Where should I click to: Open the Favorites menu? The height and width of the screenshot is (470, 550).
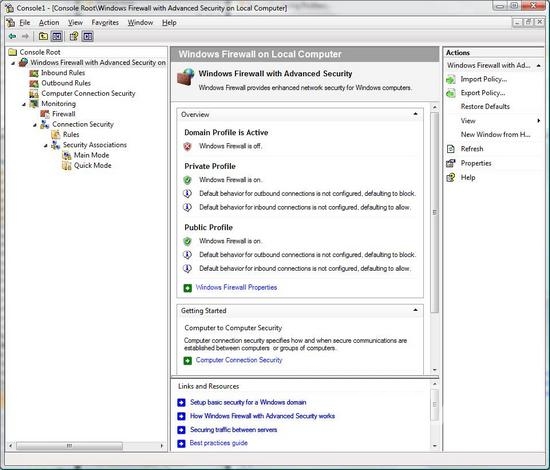(x=105, y=23)
